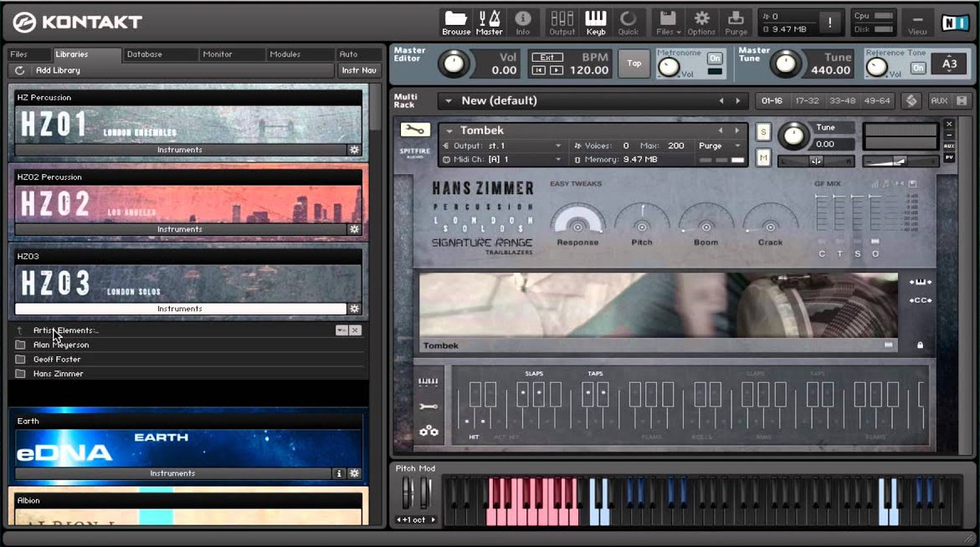Open Tombek instrument edit wrench
980x547 pixels.
click(x=414, y=130)
